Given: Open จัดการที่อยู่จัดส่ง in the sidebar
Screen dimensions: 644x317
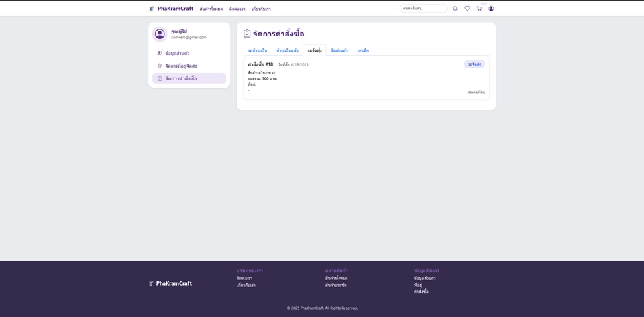Looking at the screenshot, I should (x=180, y=66).
